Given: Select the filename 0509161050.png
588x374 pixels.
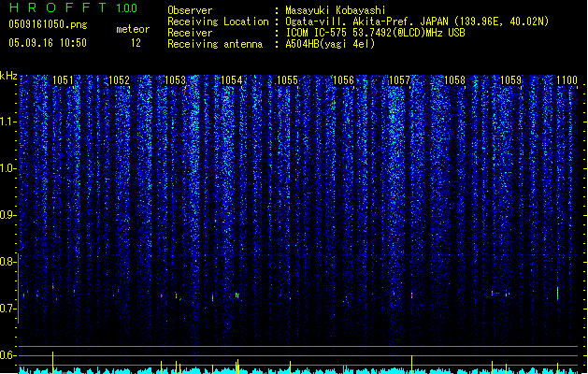Looking at the screenshot, I should tap(48, 25).
